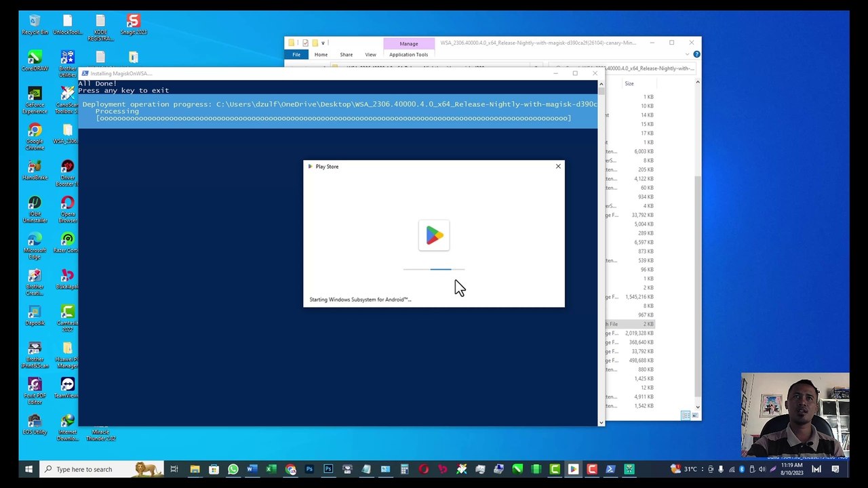Viewport: 868px width, 488px height.
Task: Open the IObit Uninstaller desktop shortcut
Action: (35, 210)
